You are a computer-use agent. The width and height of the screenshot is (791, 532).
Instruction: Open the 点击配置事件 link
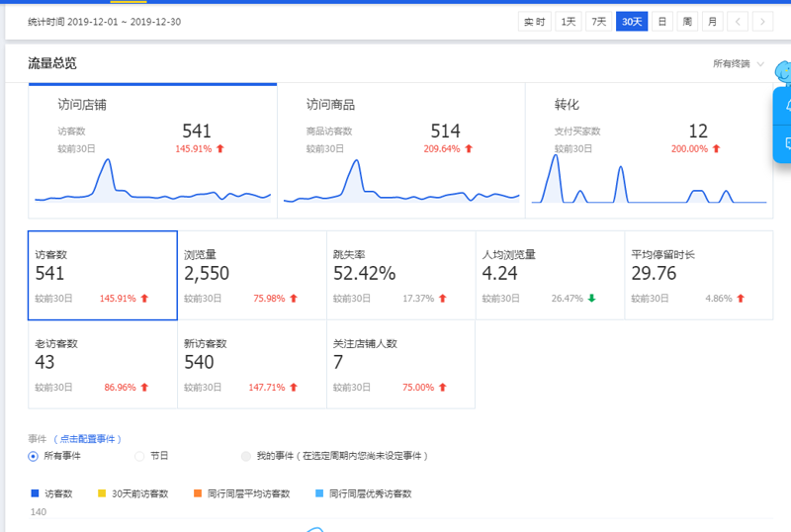pyautogui.click(x=87, y=439)
